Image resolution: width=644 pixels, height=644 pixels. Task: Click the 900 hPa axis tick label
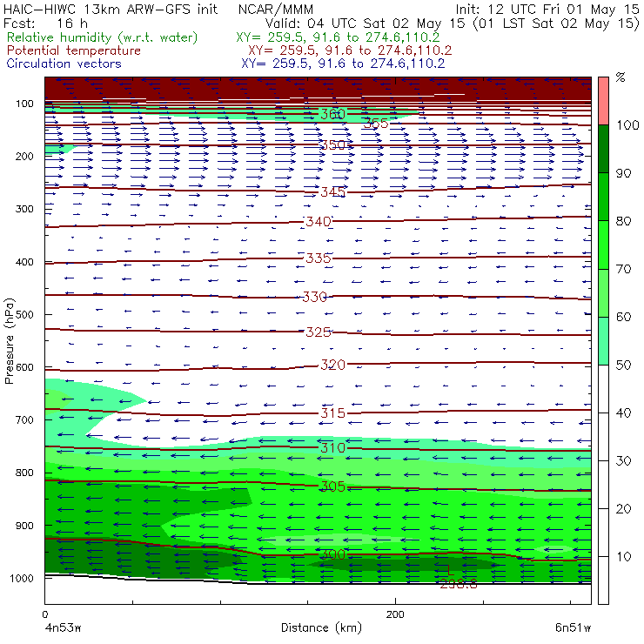[x=24, y=526]
